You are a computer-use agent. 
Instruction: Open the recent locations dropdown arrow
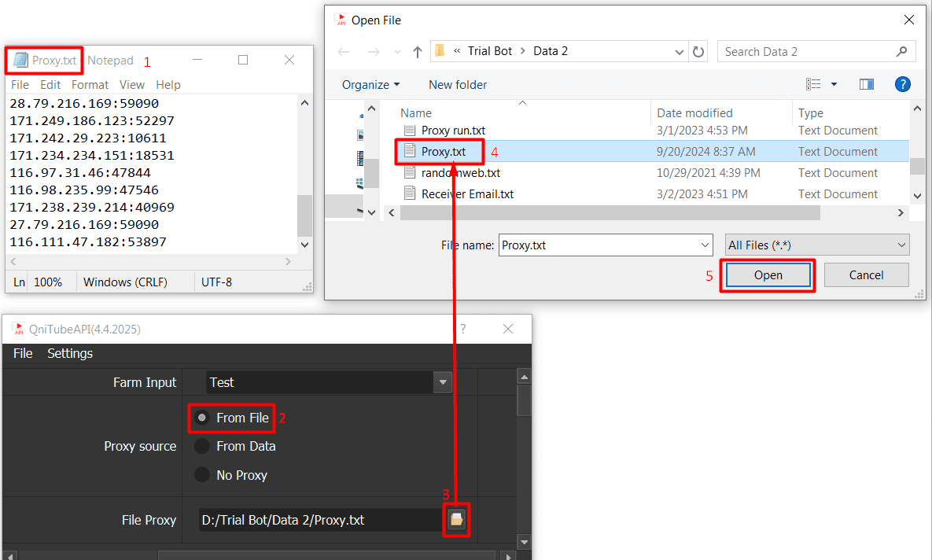(x=397, y=53)
